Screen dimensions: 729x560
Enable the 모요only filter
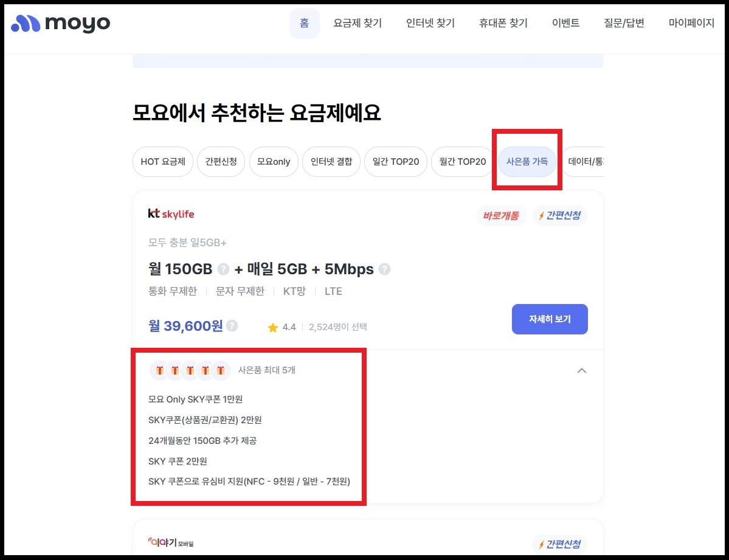[273, 162]
